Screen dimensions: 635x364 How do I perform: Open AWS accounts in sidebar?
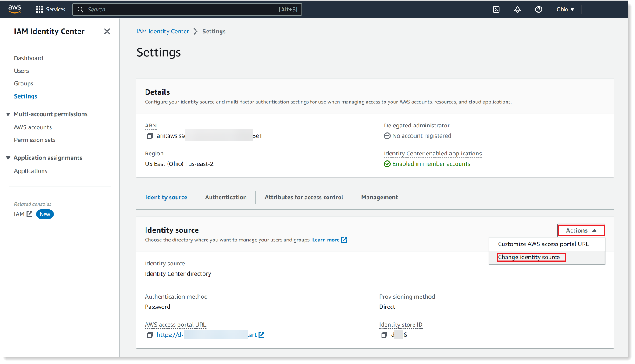pyautogui.click(x=33, y=127)
